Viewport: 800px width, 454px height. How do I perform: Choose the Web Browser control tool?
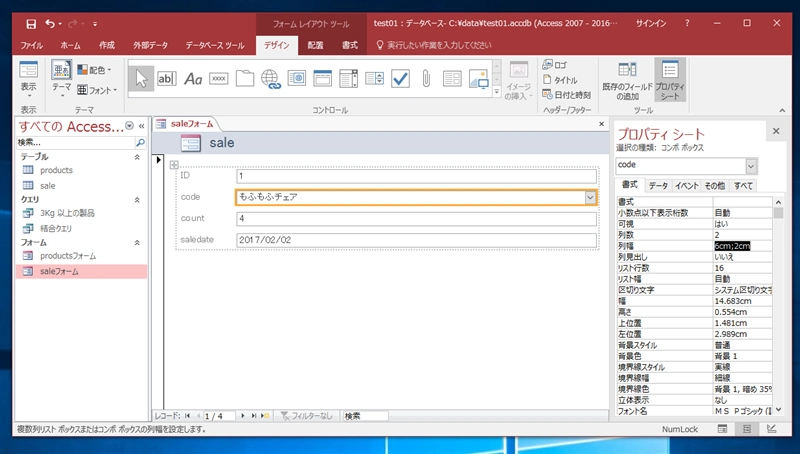click(297, 79)
